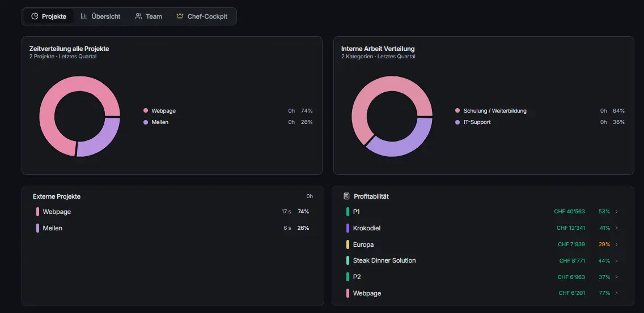This screenshot has width=644, height=313.
Task: Click the CHF 7'939 amount
Action: pos(571,245)
